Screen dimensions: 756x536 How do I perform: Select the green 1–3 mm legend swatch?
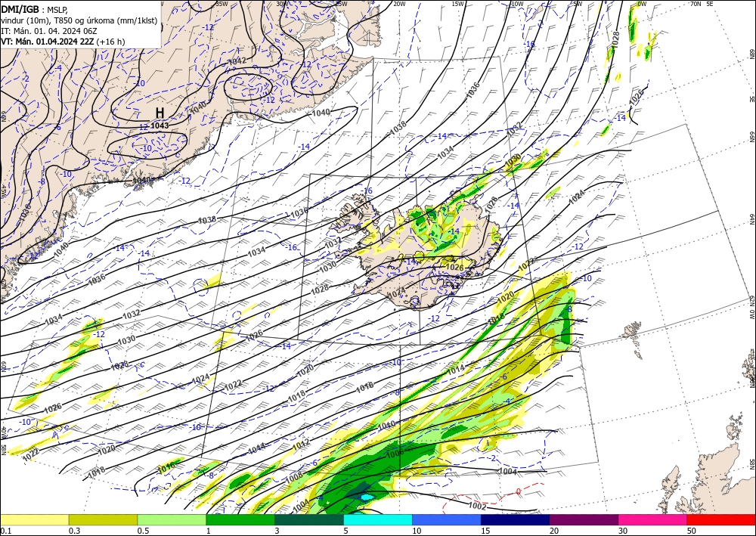[240, 519]
